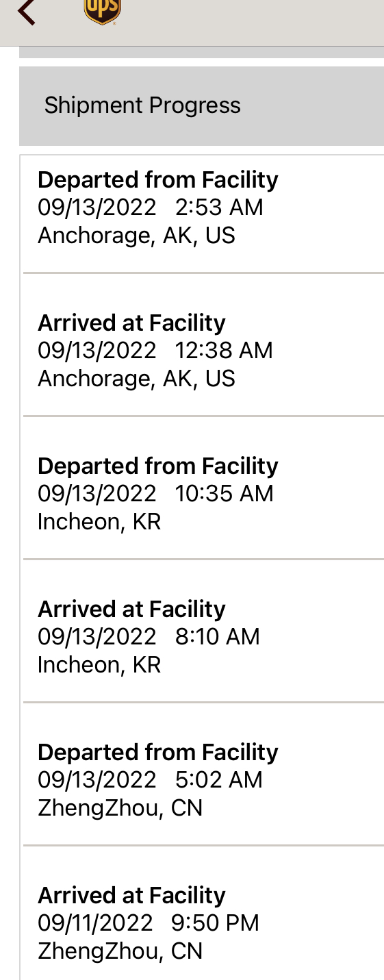Screen dimensions: 384x980
Task: Tap the 12:38 AM timestamp line
Action: coord(155,351)
